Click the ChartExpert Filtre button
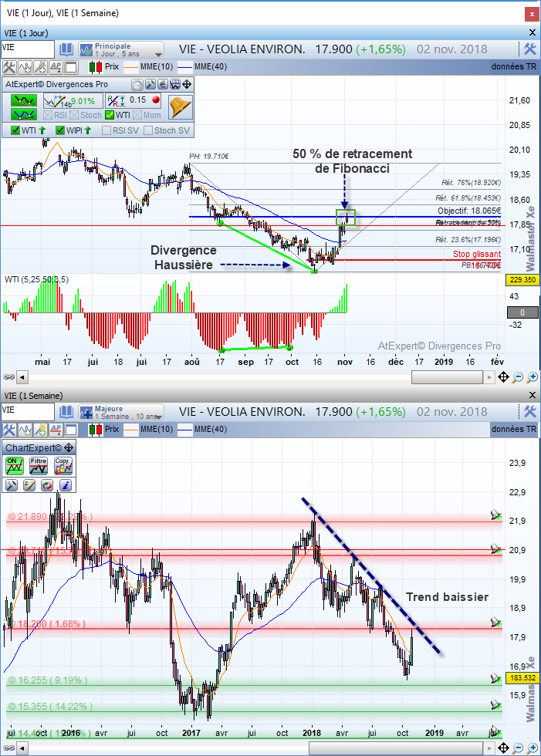Screen dimensions: 541x756 [39, 466]
